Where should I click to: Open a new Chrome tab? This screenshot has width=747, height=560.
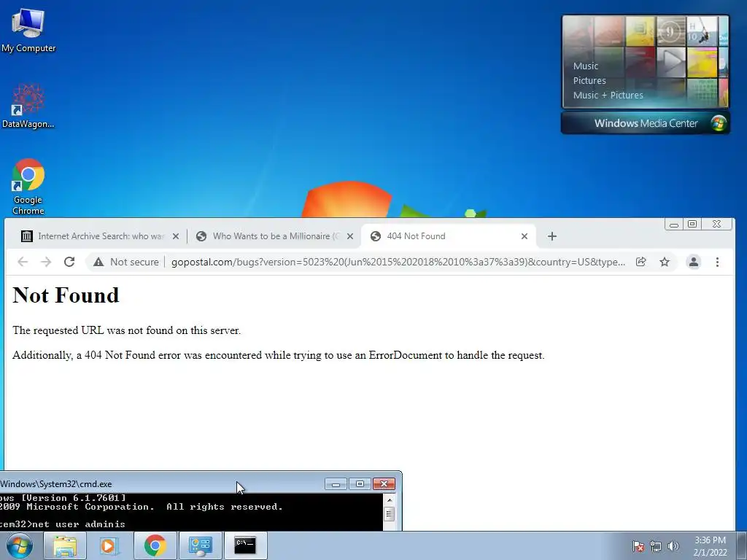[x=551, y=236]
